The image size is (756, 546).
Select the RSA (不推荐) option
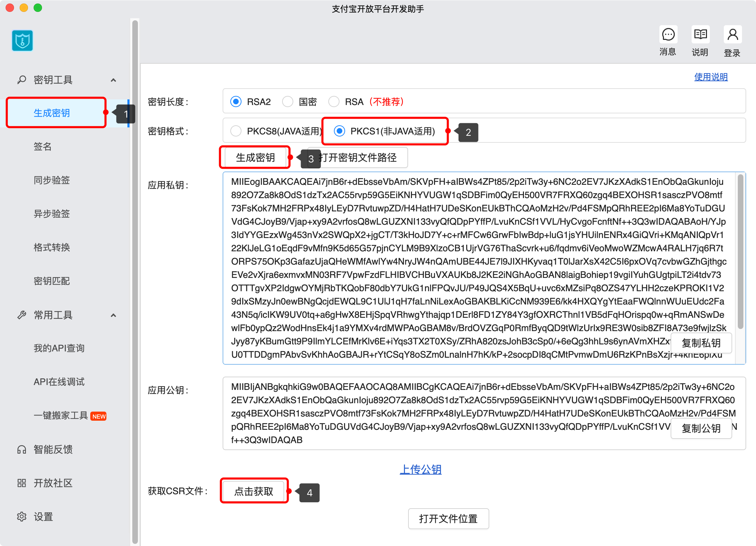[334, 102]
